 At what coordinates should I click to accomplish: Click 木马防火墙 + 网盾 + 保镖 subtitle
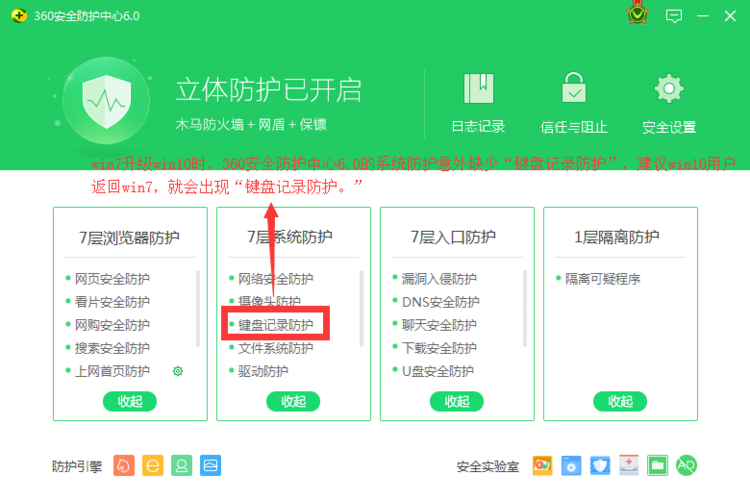(251, 124)
